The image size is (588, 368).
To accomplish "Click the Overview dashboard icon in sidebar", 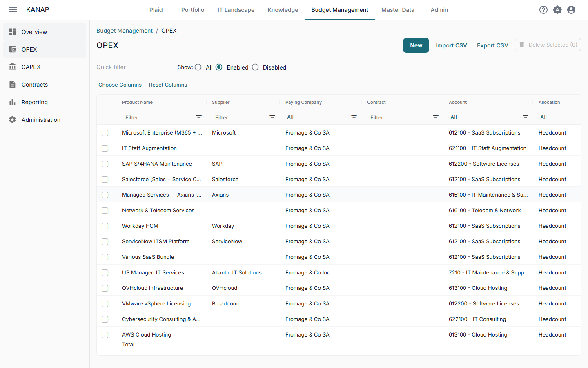I will pyautogui.click(x=13, y=31).
